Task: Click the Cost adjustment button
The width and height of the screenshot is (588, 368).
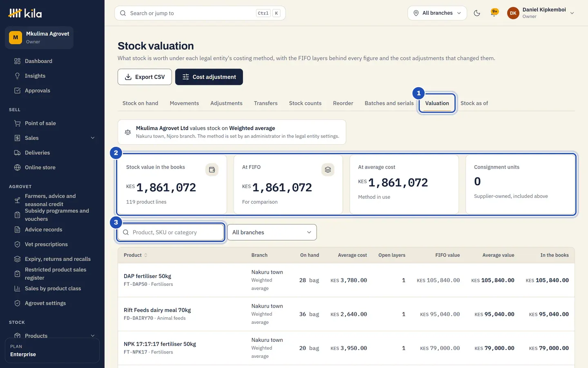Action: point(209,77)
